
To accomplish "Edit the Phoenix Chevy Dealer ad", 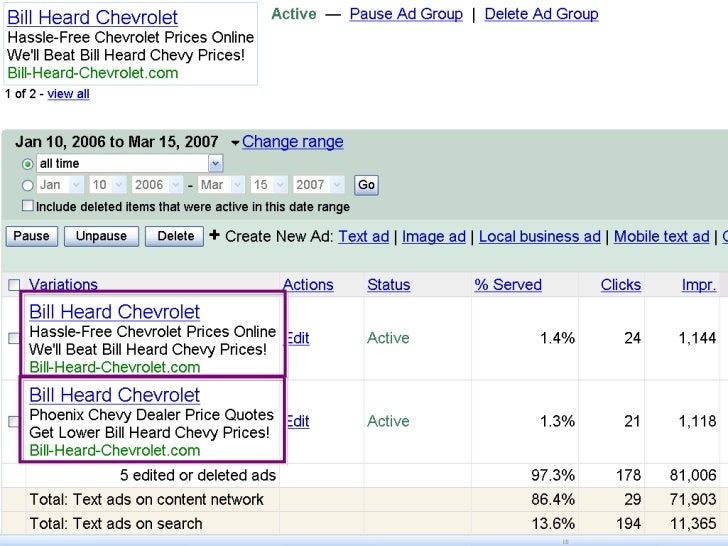I will click(x=298, y=421).
